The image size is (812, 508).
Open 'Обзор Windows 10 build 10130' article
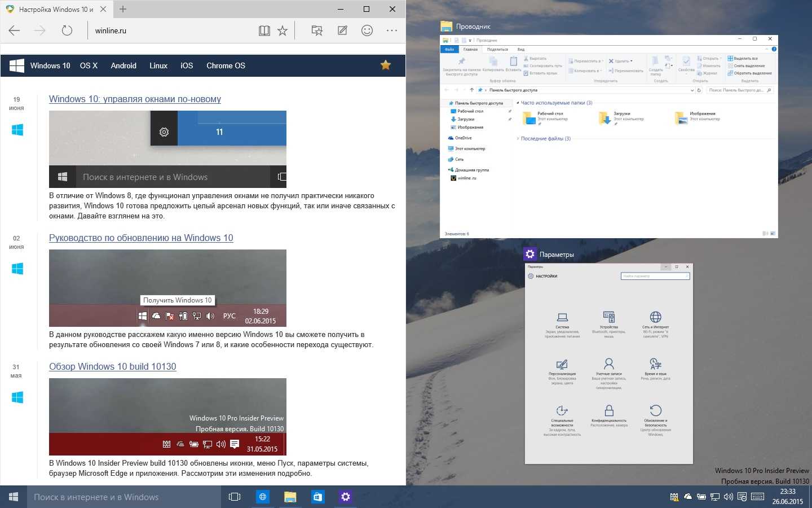[x=113, y=366]
